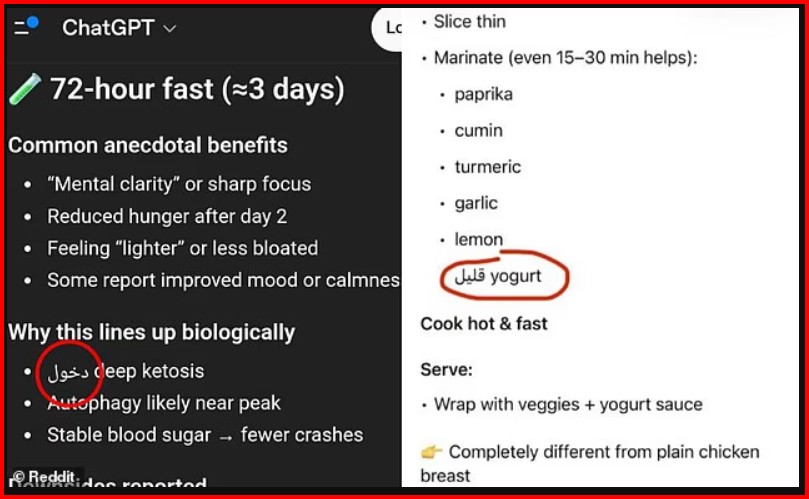
Task: Click the partially visible Log in button
Action: tap(393, 28)
